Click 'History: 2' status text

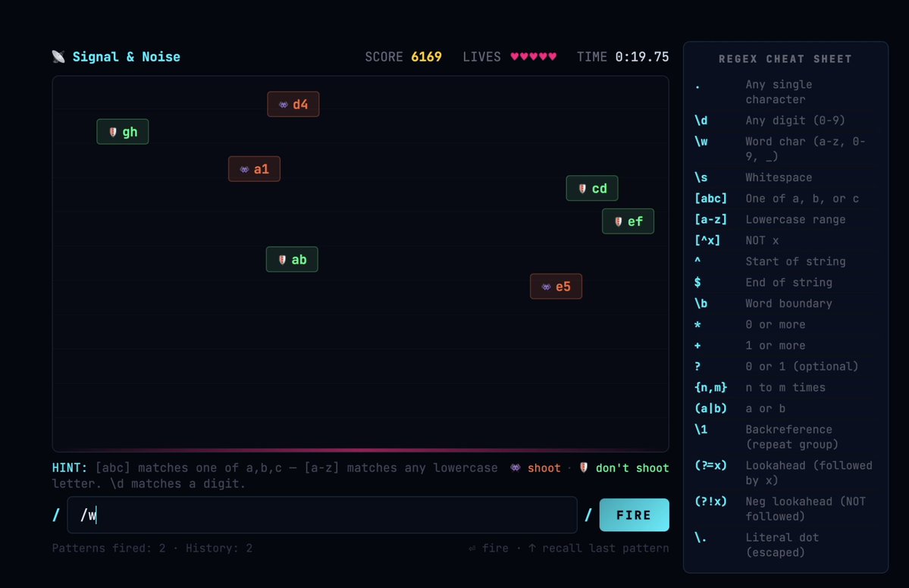219,548
